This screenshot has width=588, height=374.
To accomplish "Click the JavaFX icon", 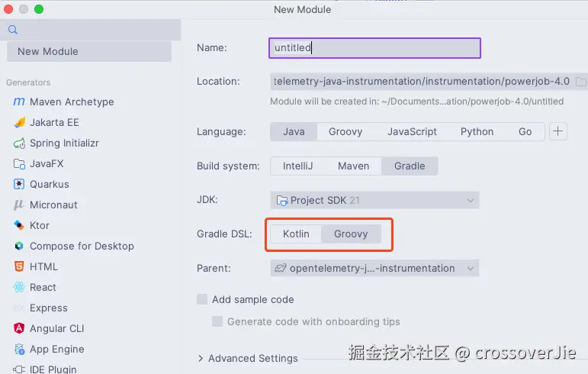I will [19, 163].
